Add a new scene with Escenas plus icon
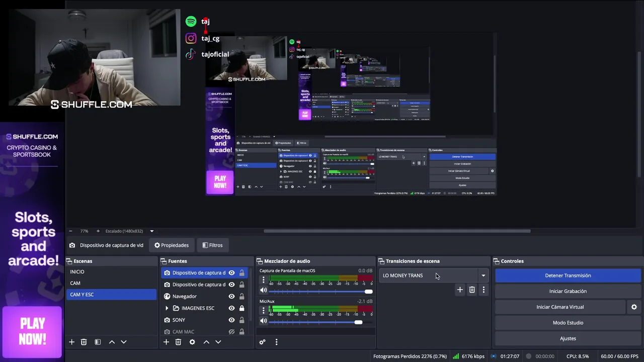The width and height of the screenshot is (644, 362). coord(71,342)
